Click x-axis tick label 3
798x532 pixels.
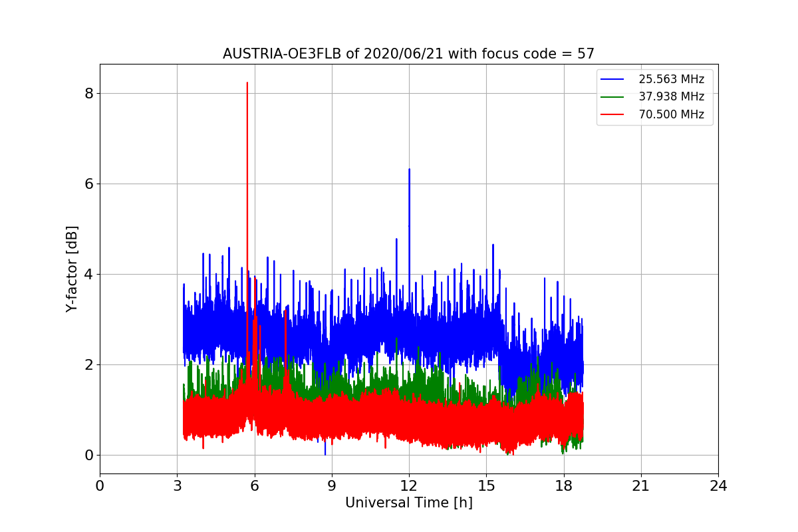(x=177, y=485)
